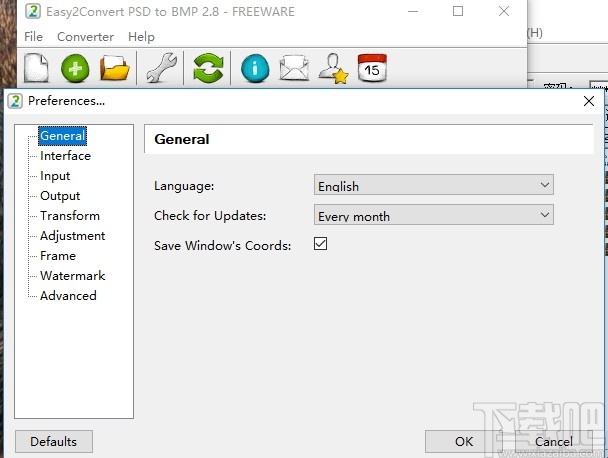The height and width of the screenshot is (458, 608).
Task: Close the Preferences dialog
Action: (589, 101)
